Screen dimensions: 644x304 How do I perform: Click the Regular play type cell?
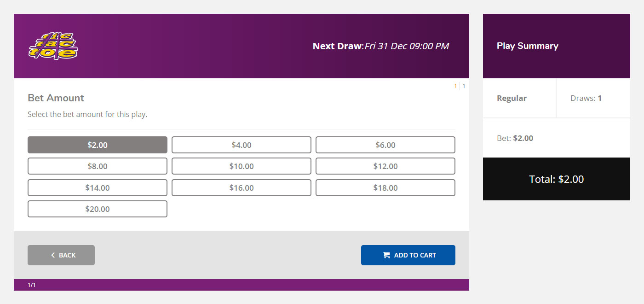tap(519, 98)
